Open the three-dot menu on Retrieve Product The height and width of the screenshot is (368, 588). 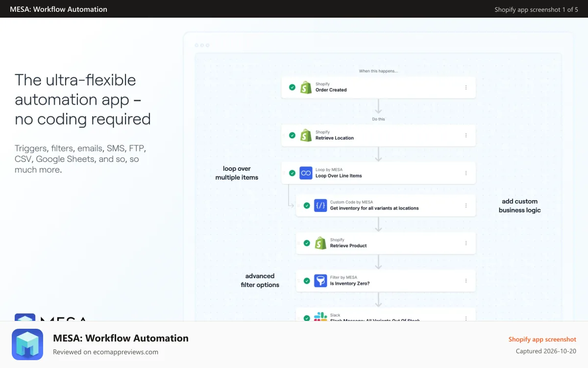[466, 243]
